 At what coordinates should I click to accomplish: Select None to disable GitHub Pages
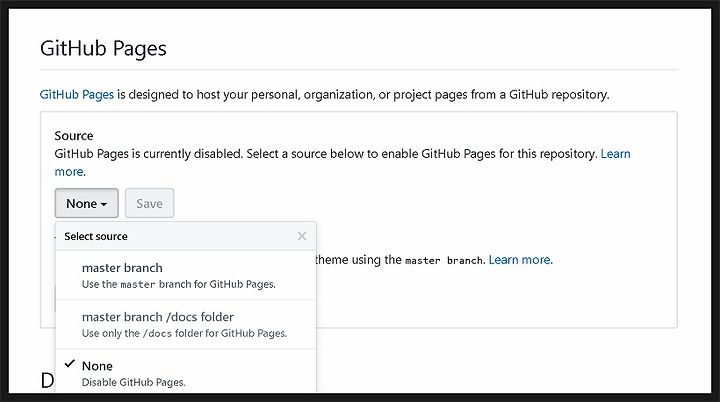click(186, 371)
